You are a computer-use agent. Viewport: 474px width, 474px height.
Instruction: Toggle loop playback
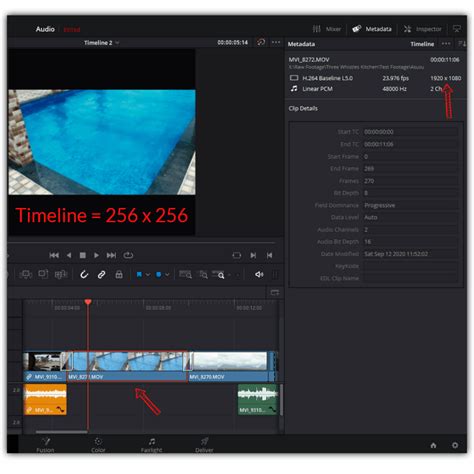click(128, 255)
